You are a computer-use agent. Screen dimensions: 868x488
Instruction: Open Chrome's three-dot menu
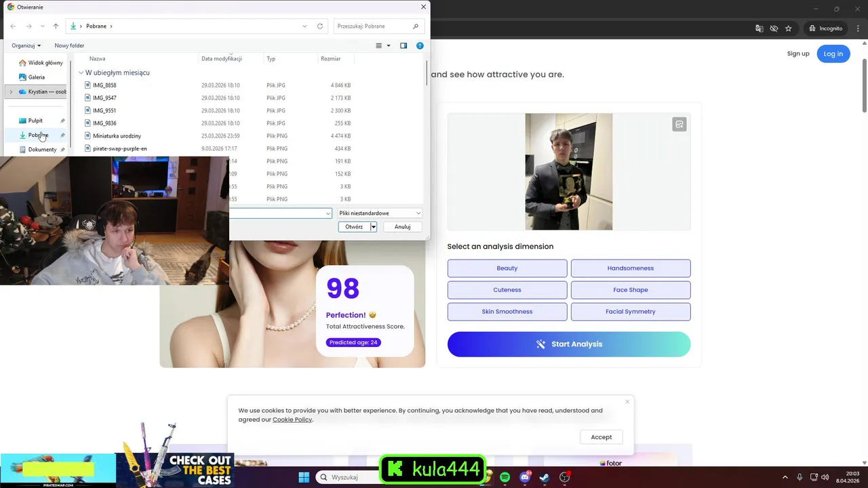click(858, 28)
